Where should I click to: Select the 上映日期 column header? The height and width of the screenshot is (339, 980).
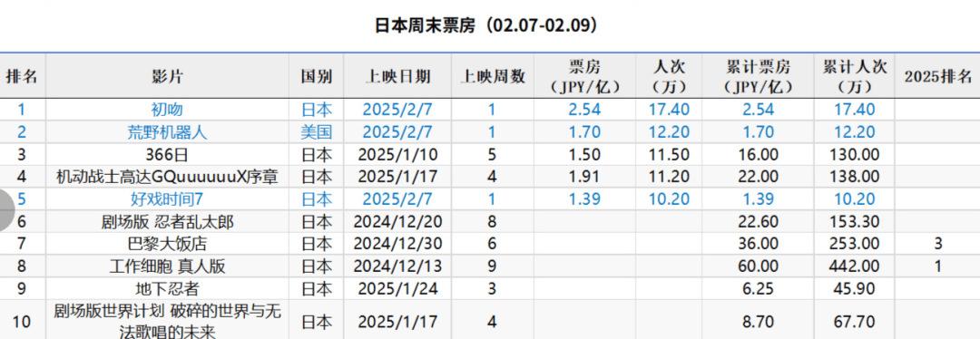click(397, 76)
